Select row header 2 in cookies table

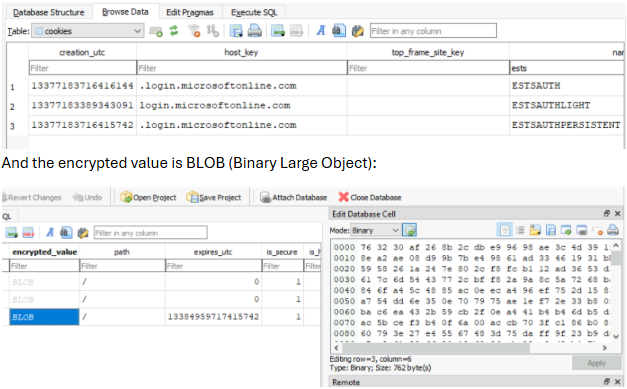tap(12, 106)
